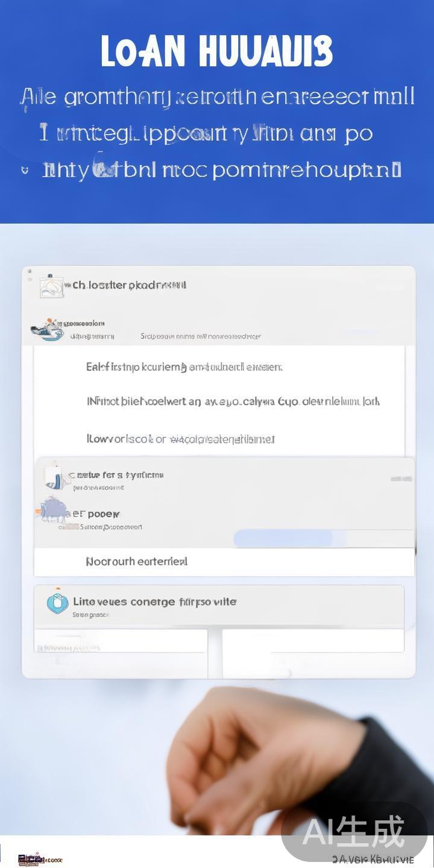
Task: Open the 'Lirto veues conetge' section header
Action: pyautogui.click(x=155, y=602)
